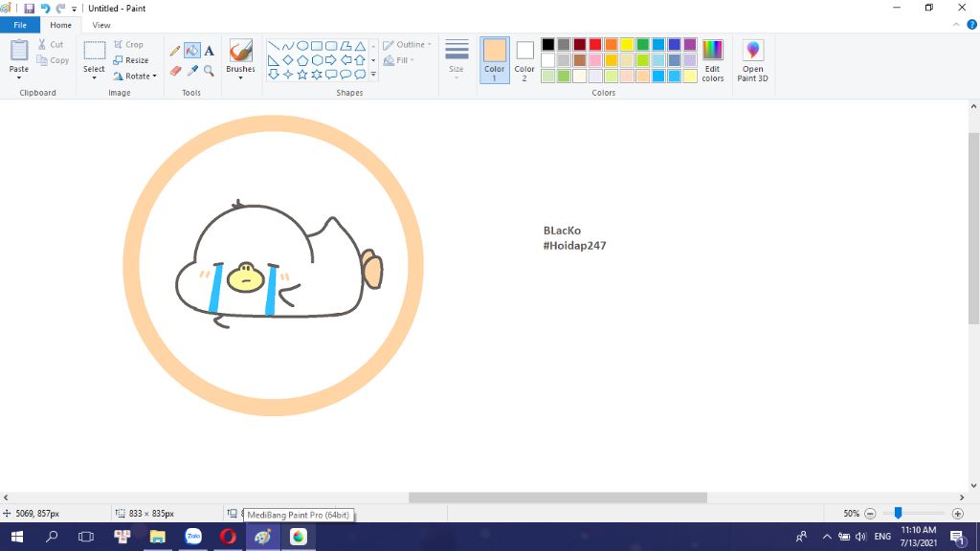Switch to the Home tab
Viewport: 980px width, 551px height.
click(60, 25)
